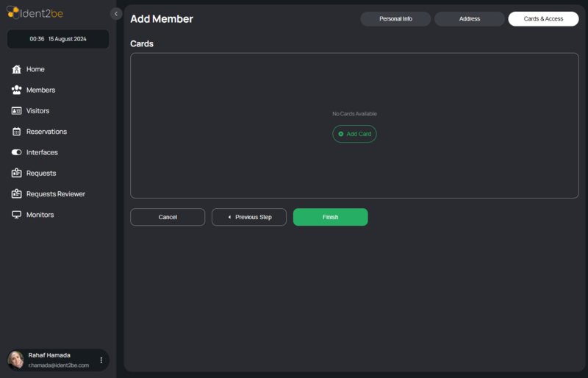The height and width of the screenshot is (378, 588).
Task: Click the Interfaces toggle icon
Action: 16,152
